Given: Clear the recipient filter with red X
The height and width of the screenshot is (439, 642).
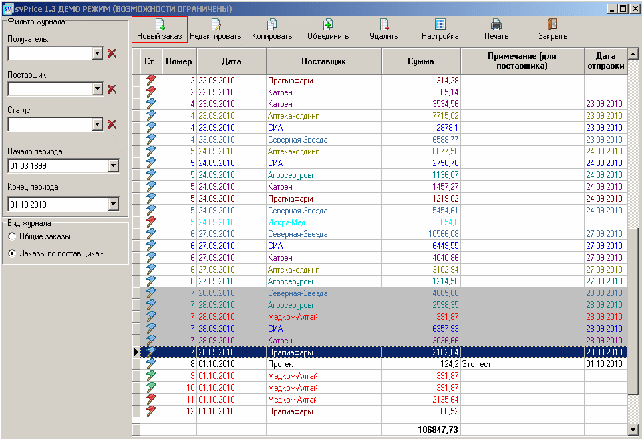Looking at the screenshot, I should coord(112,53).
